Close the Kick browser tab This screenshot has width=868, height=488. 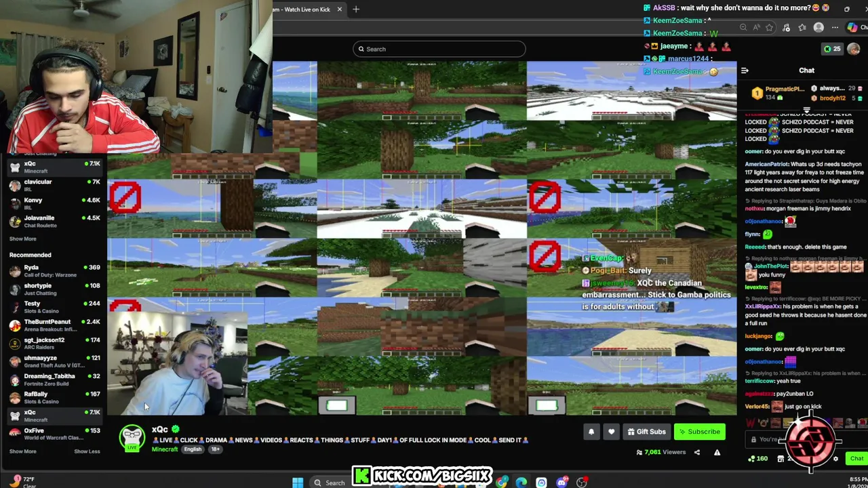pyautogui.click(x=339, y=9)
